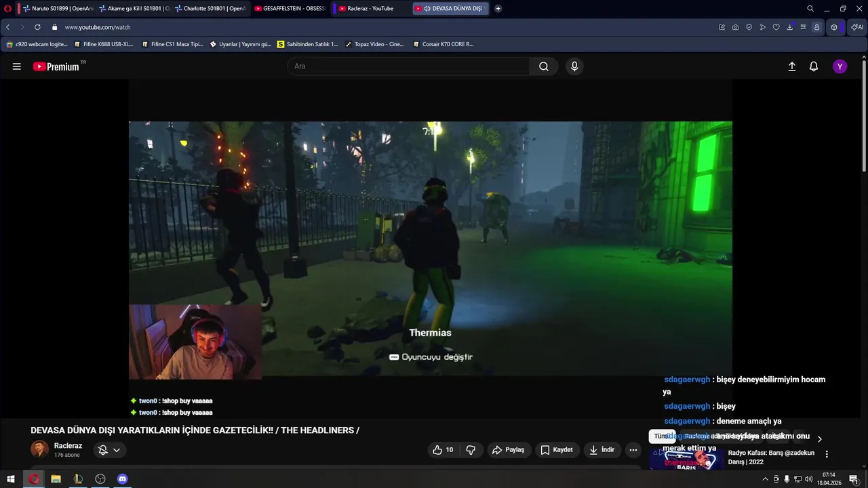This screenshot has width=868, height=488.
Task: Like the video with thumbs up
Action: 443,449
